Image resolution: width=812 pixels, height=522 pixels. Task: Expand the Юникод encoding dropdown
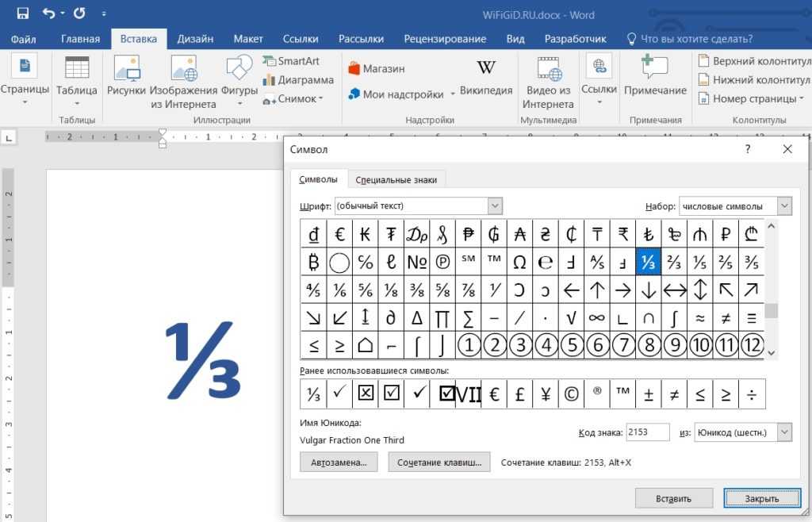tap(784, 432)
